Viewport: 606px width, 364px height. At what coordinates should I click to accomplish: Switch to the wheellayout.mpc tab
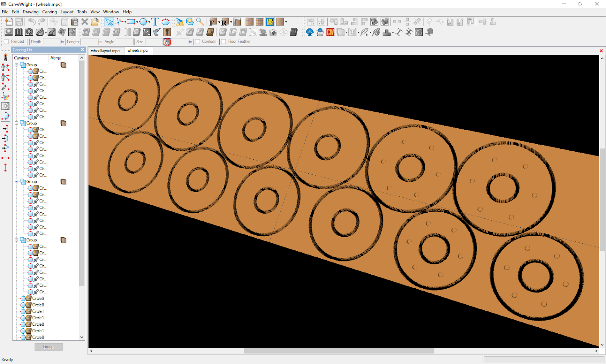coord(105,51)
